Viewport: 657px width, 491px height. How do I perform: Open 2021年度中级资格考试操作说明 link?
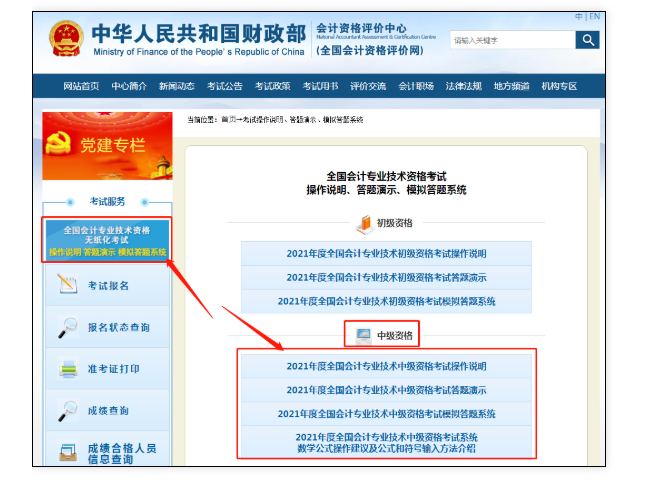pyautogui.click(x=386, y=366)
